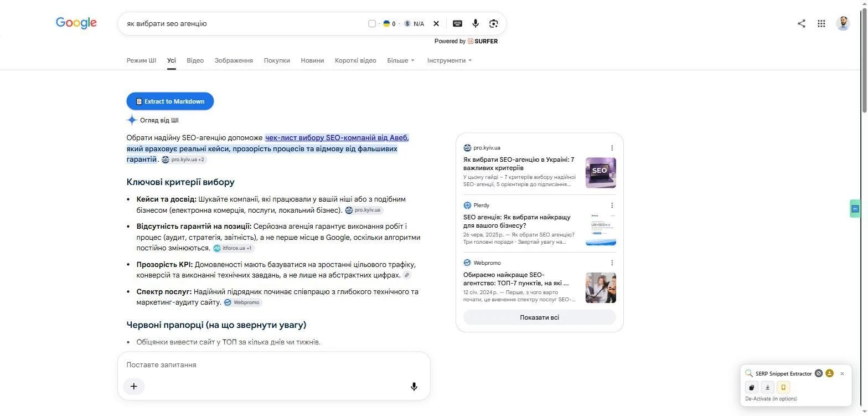Copy snippets in SERP Snippet Extractor
868x416 pixels.
pos(752,387)
